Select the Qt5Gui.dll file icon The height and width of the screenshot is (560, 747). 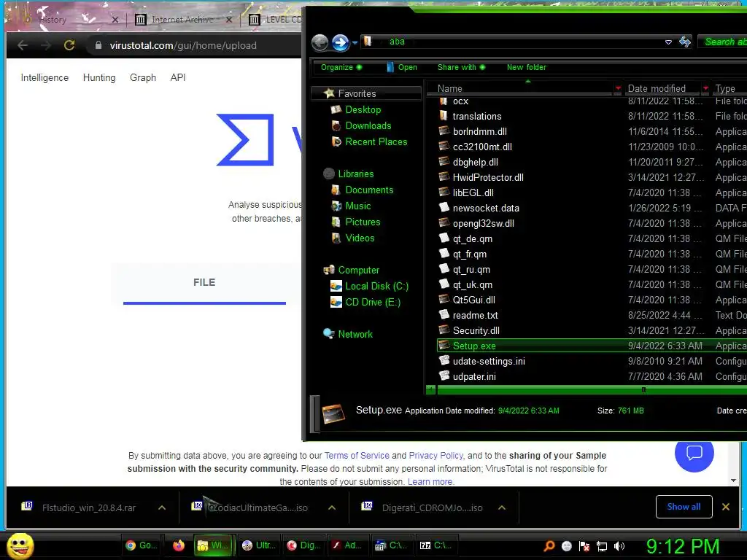coord(444,300)
